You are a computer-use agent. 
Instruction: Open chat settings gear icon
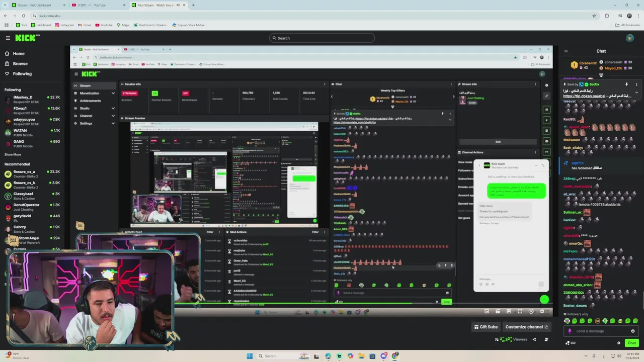[x=619, y=343]
